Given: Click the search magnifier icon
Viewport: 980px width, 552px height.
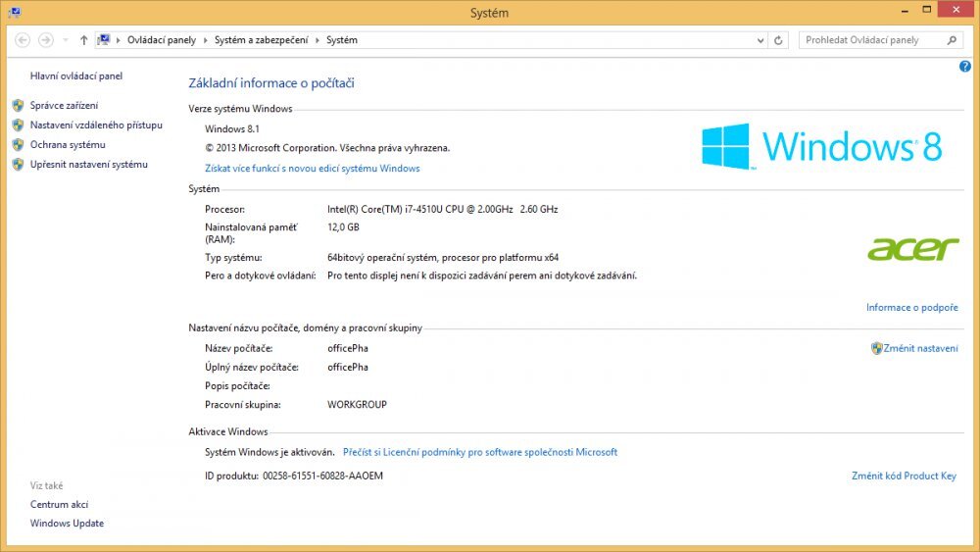Looking at the screenshot, I should [952, 40].
